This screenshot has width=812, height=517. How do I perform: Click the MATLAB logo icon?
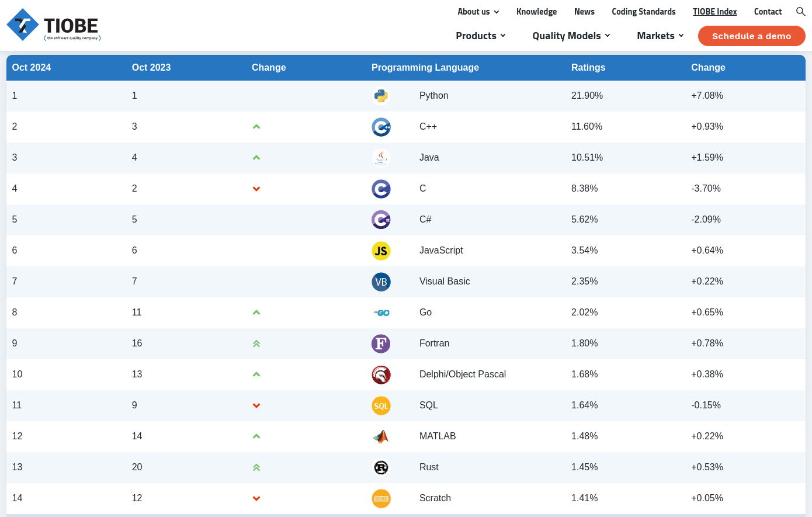pyautogui.click(x=381, y=436)
